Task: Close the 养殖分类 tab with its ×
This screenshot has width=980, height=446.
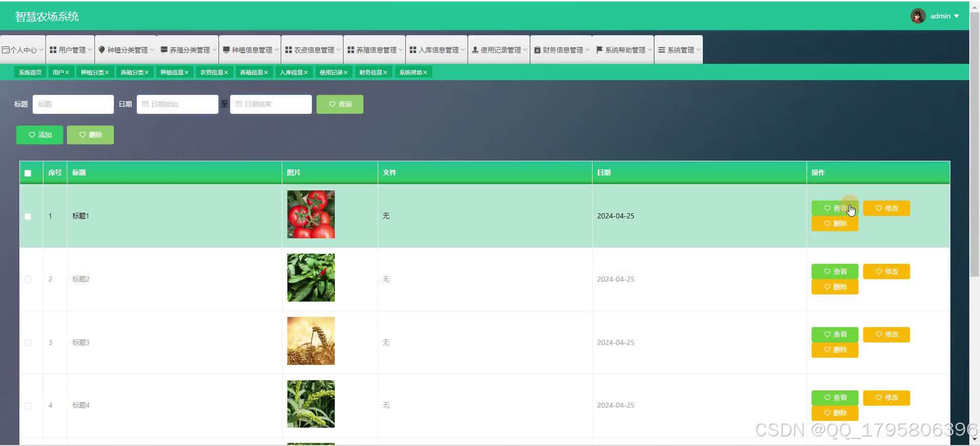Action: click(146, 72)
